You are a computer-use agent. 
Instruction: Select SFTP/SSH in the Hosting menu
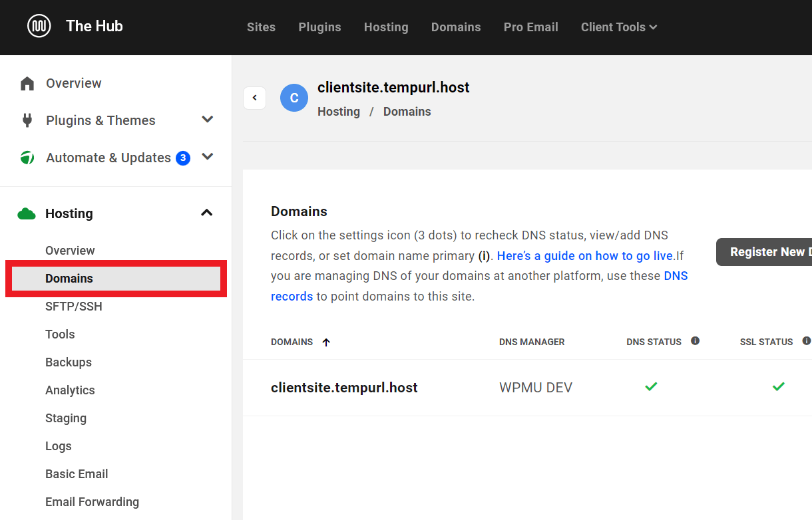74,307
